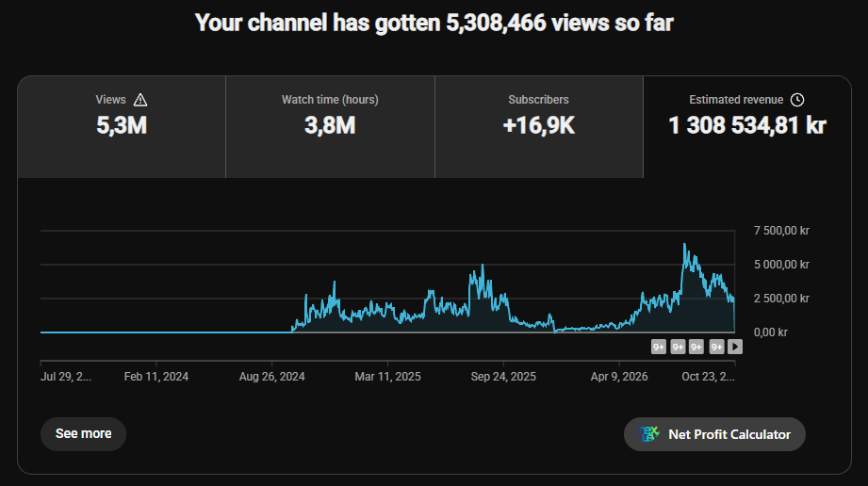Click the Views warning triangle icon
Viewport: 868px width, 486px height.
pos(140,100)
